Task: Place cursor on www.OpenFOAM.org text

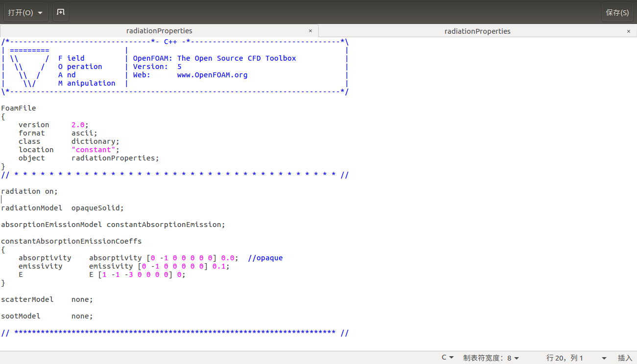Action: coord(212,75)
